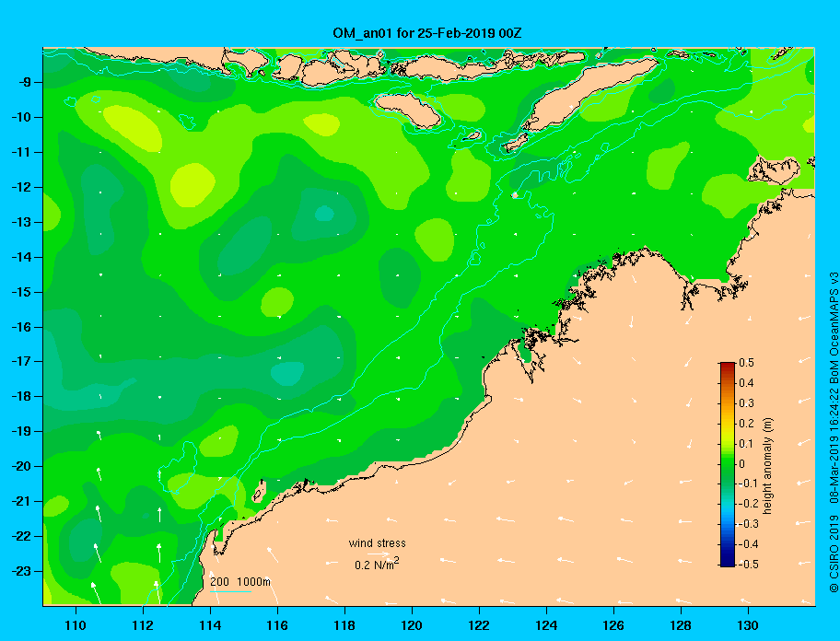Click longitude label "116" on the x-axis
Image resolution: width=840 pixels, height=641 pixels.
277,625
